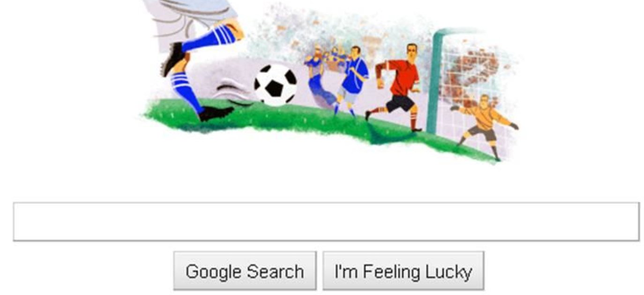Click the I'm Feeling Lucky button
644x295 pixels.
(x=403, y=271)
